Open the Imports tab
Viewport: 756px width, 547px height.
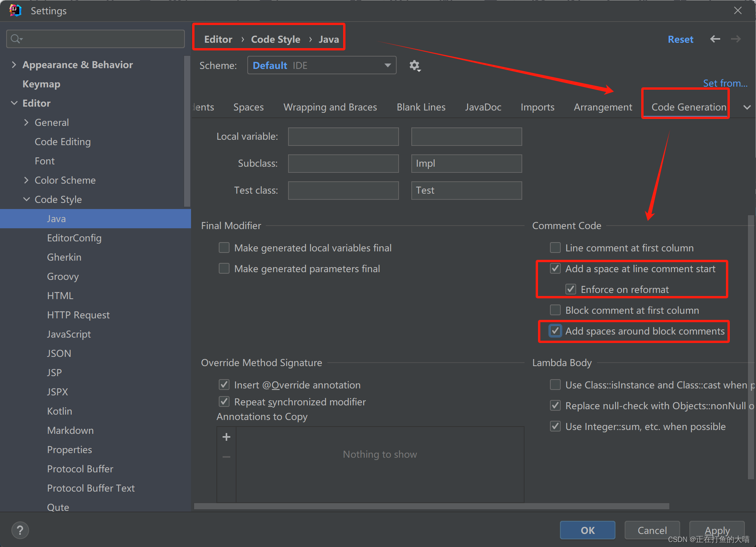pos(537,107)
